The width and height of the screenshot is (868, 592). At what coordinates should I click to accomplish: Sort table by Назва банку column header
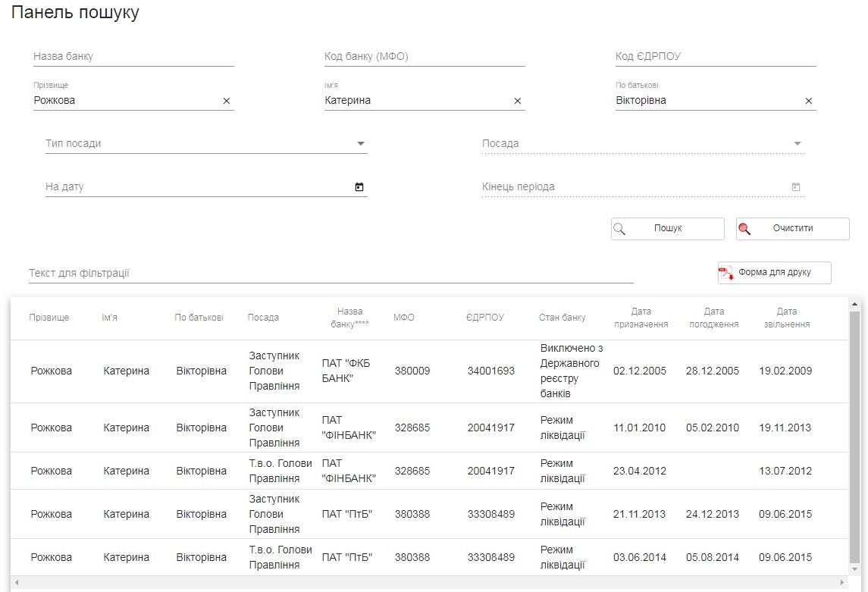[349, 318]
